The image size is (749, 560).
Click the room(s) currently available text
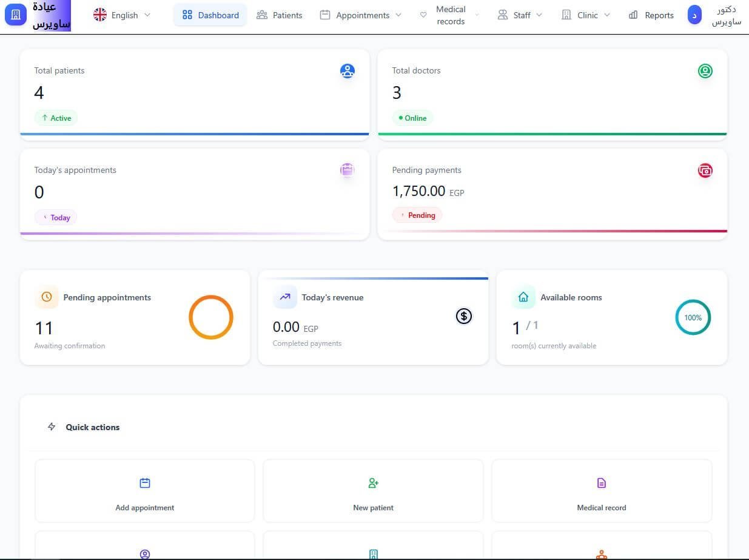[x=554, y=346]
